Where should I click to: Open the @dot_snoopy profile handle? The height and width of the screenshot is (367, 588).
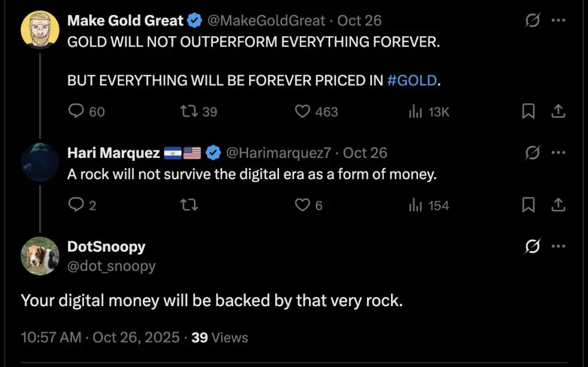(111, 266)
